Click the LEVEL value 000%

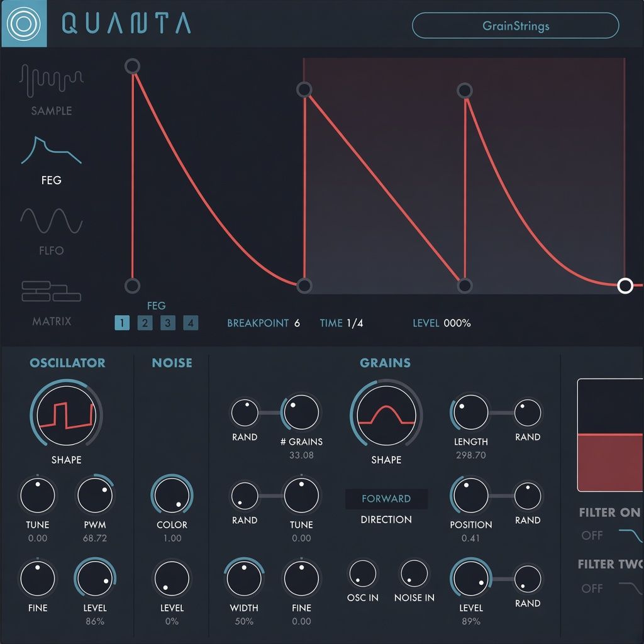point(457,323)
